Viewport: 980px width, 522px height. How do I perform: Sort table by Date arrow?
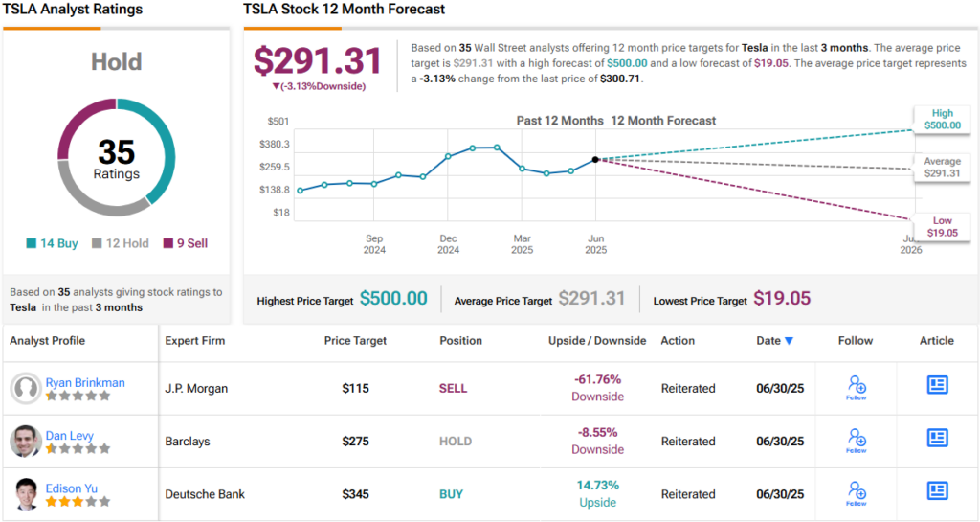789,341
